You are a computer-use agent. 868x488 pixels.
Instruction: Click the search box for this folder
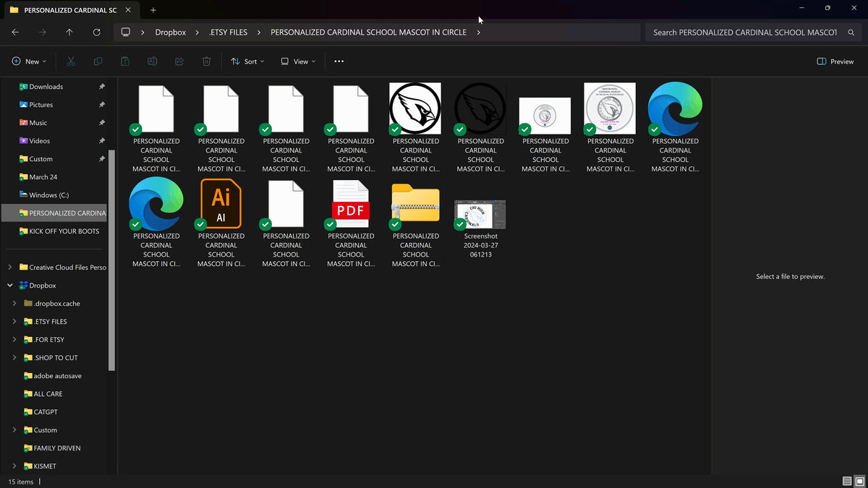[x=752, y=33]
